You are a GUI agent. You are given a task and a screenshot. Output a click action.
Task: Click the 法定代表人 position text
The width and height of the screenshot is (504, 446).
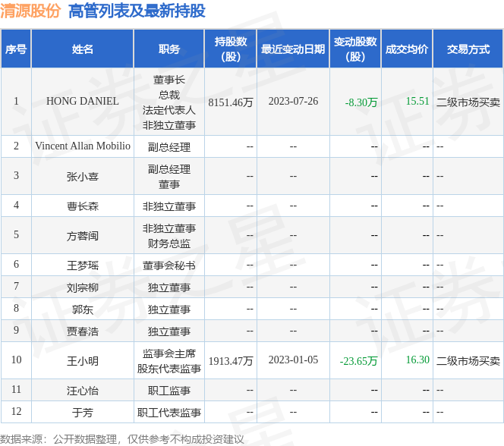pyautogui.click(x=169, y=110)
